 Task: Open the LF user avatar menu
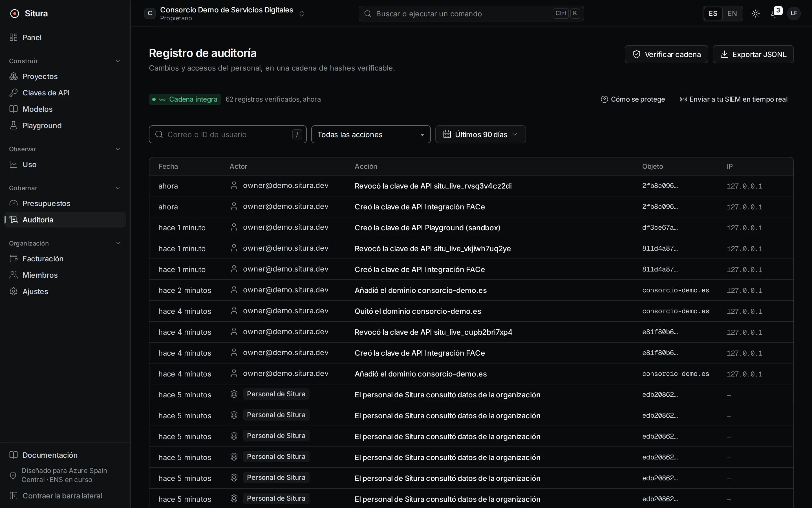point(794,14)
